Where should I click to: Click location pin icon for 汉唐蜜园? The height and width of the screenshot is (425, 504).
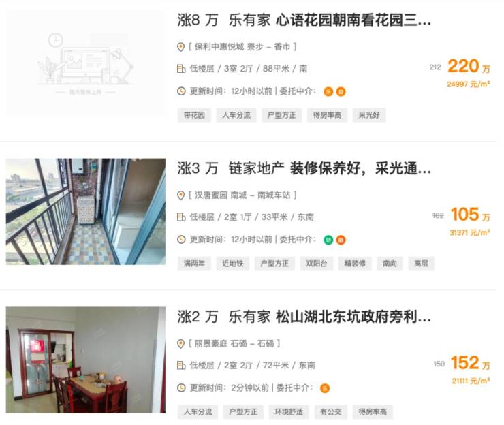coord(181,195)
